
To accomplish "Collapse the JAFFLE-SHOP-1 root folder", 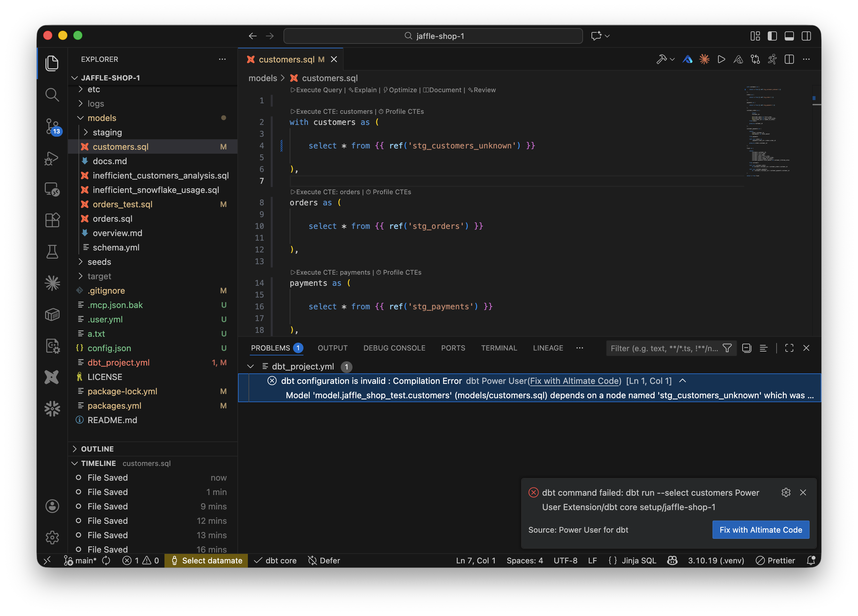I will [75, 78].
